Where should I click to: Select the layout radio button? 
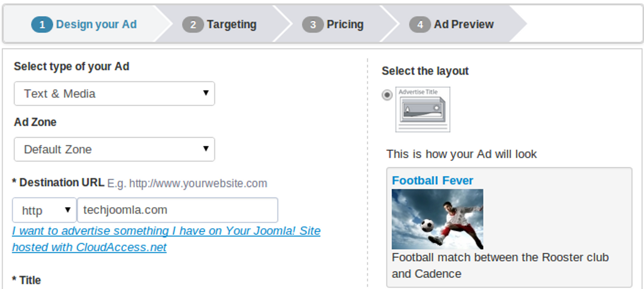[x=387, y=95]
